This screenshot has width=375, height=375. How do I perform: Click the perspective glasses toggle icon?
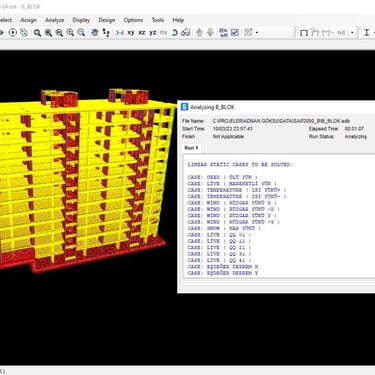pos(185,32)
